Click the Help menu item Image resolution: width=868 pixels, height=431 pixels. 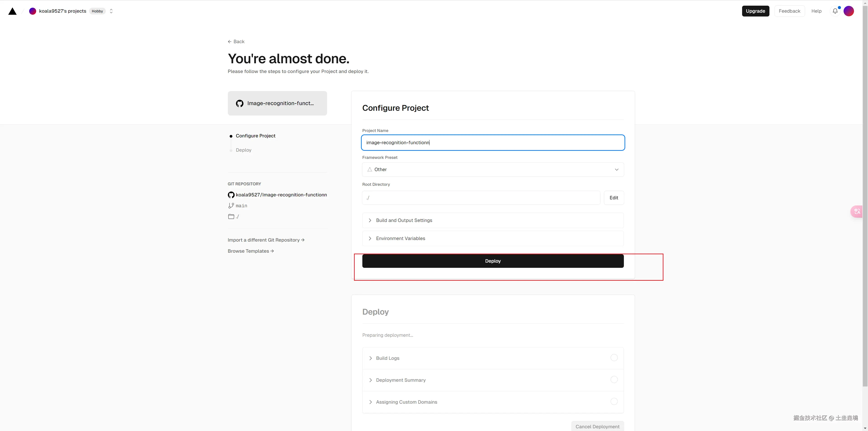[x=816, y=11]
